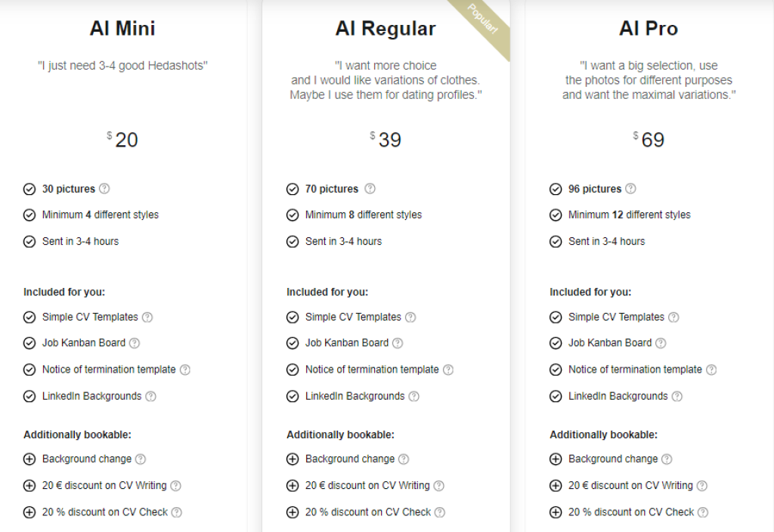This screenshot has height=532, width=774.
Task: Click the AI Mini plan heading
Action: [122, 28]
